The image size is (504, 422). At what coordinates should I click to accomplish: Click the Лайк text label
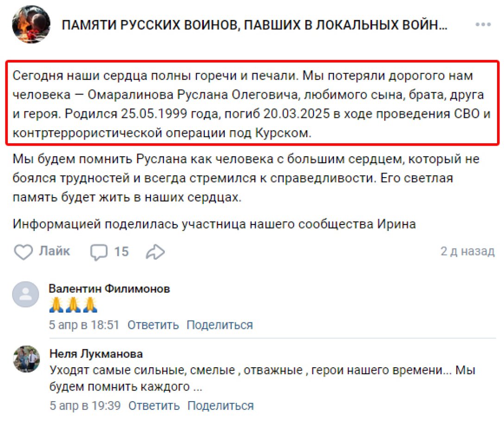coord(55,251)
